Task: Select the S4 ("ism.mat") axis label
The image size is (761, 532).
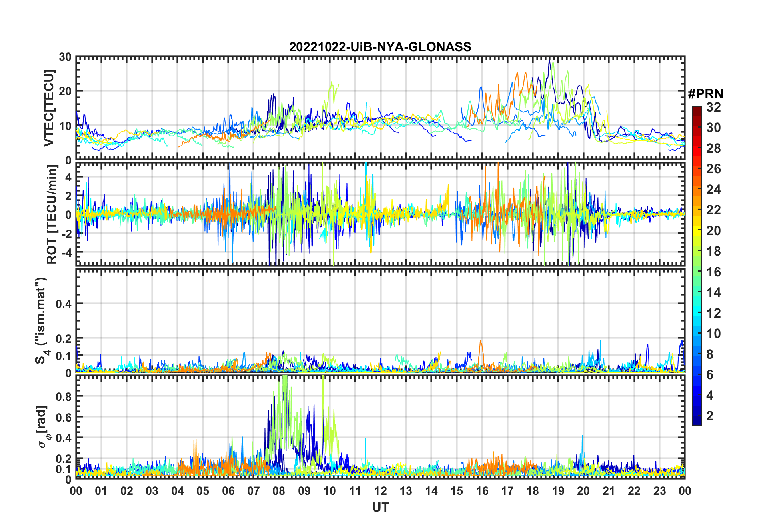Action: (41, 321)
